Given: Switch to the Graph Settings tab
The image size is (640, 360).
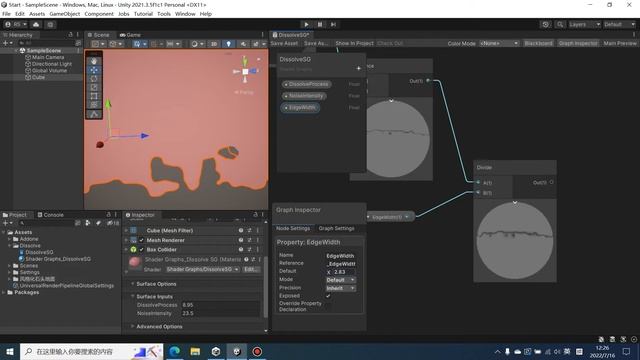Looking at the screenshot, I should tap(336, 229).
